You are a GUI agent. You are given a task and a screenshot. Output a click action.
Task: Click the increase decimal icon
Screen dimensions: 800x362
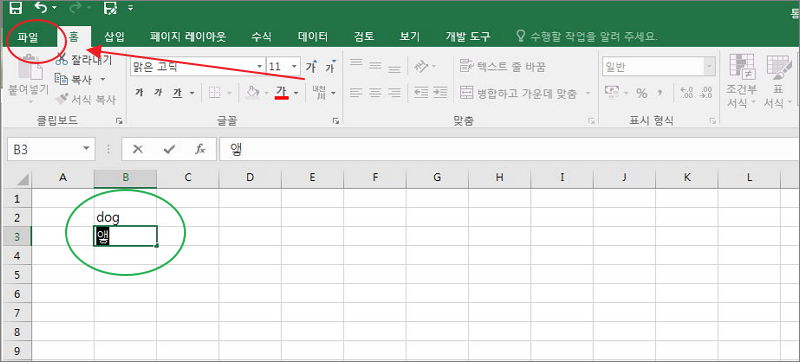[x=687, y=93]
